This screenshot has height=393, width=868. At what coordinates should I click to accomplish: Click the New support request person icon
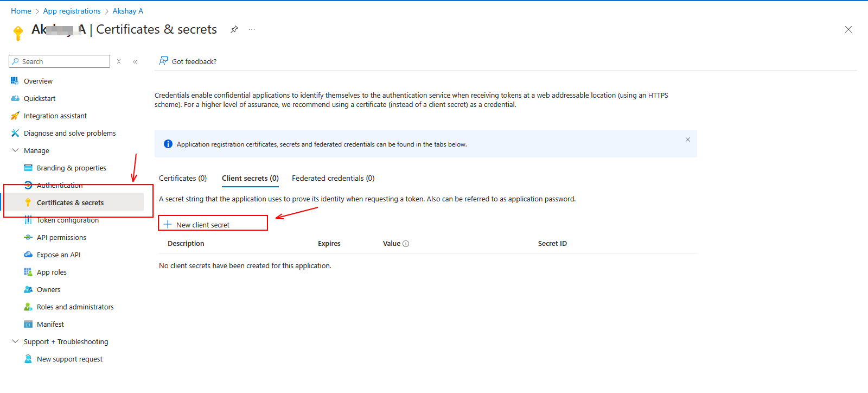tap(28, 359)
